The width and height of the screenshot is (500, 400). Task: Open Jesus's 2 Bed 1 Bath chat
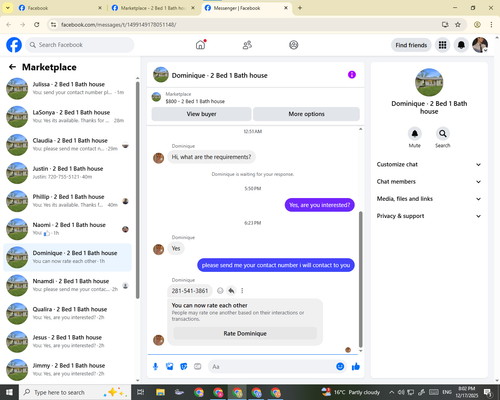click(67, 341)
